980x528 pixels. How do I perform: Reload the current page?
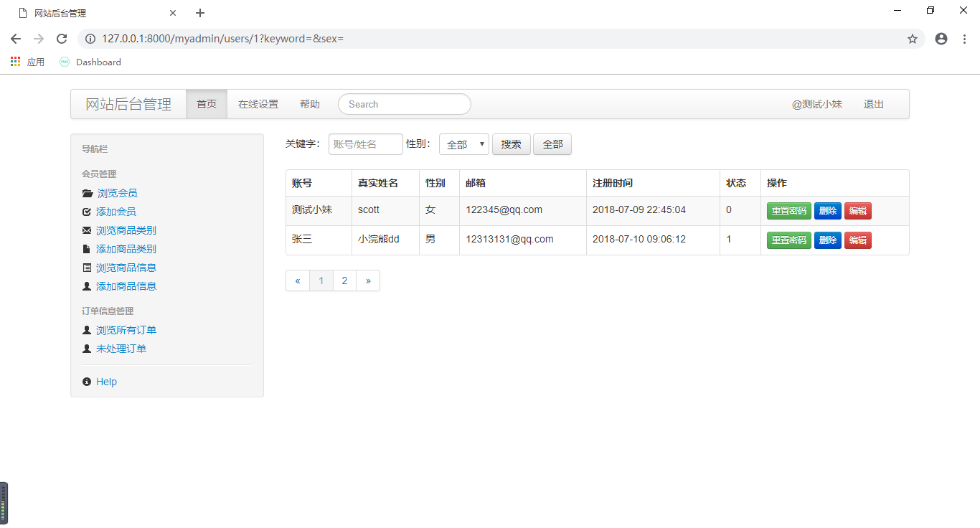coord(62,39)
